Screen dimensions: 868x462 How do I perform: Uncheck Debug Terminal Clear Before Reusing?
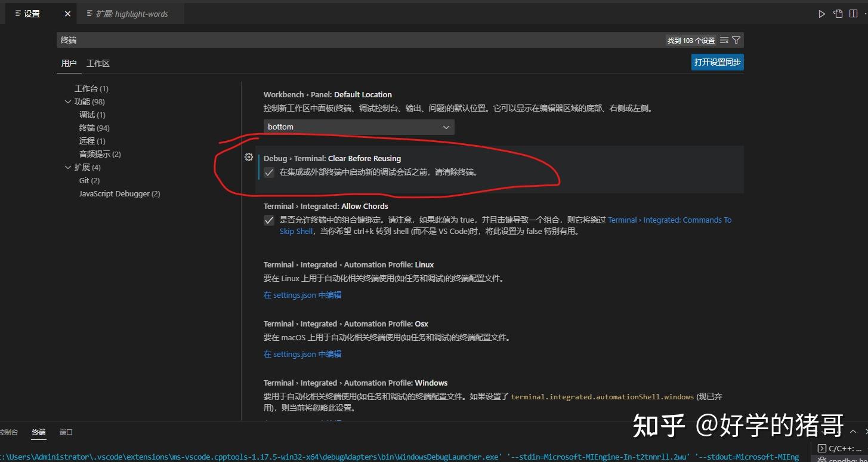(269, 172)
